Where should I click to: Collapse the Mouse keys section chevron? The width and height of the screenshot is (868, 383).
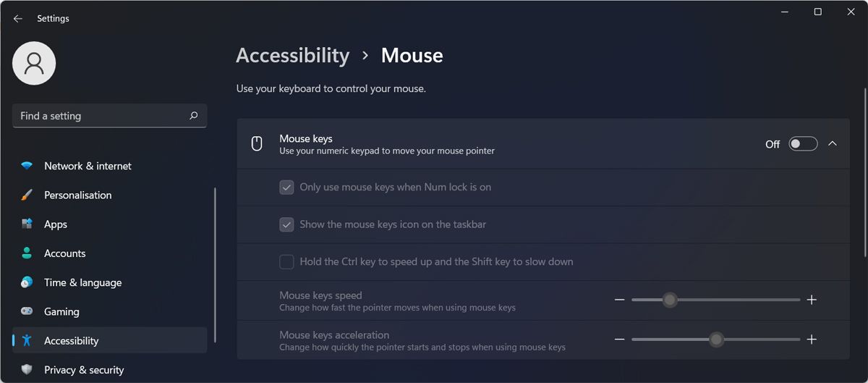[x=833, y=144]
